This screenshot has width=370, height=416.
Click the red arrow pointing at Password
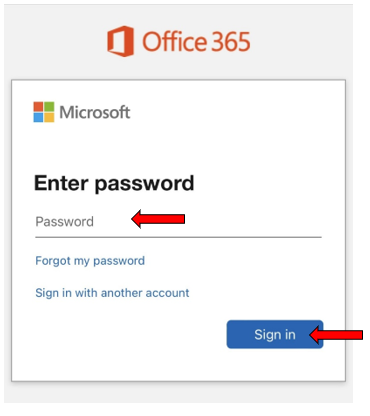(158, 219)
